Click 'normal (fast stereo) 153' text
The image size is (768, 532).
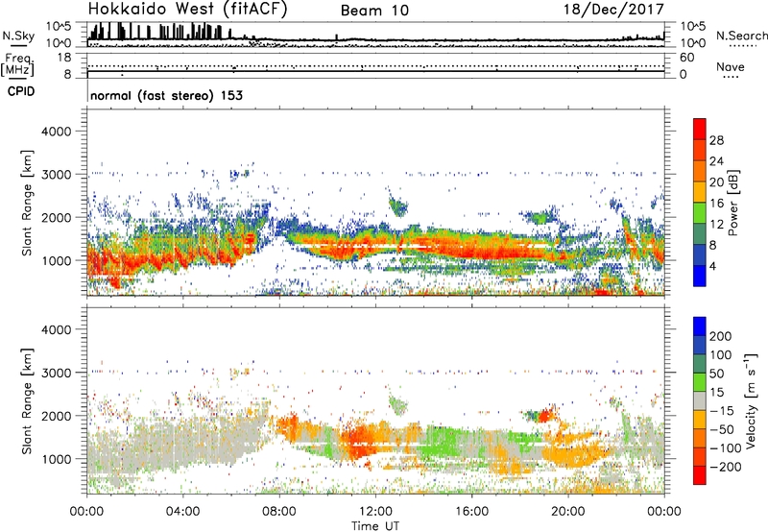(166, 95)
